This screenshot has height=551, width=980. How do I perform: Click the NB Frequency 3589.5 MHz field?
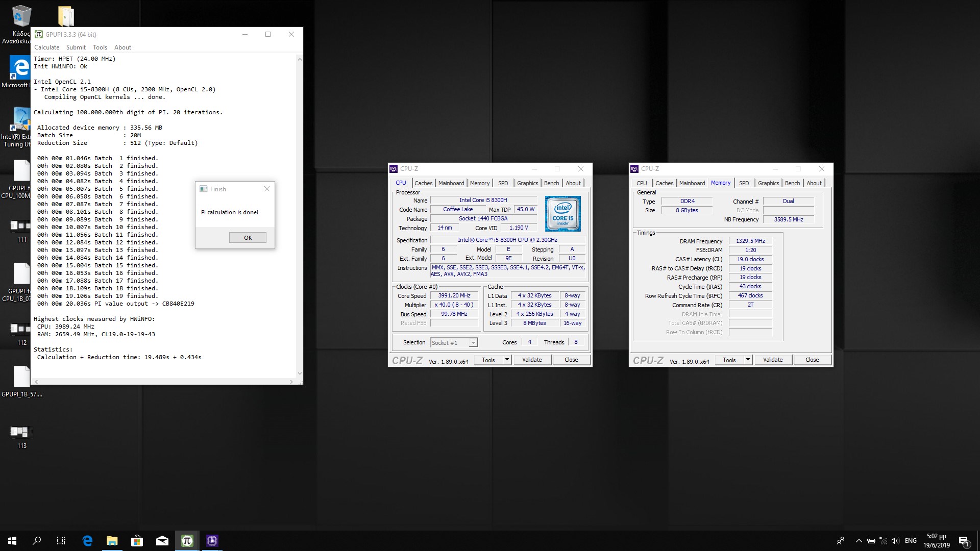click(789, 219)
